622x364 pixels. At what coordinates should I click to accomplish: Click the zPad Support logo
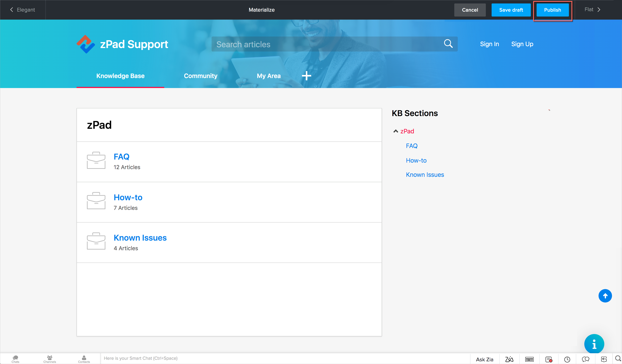pyautogui.click(x=85, y=44)
